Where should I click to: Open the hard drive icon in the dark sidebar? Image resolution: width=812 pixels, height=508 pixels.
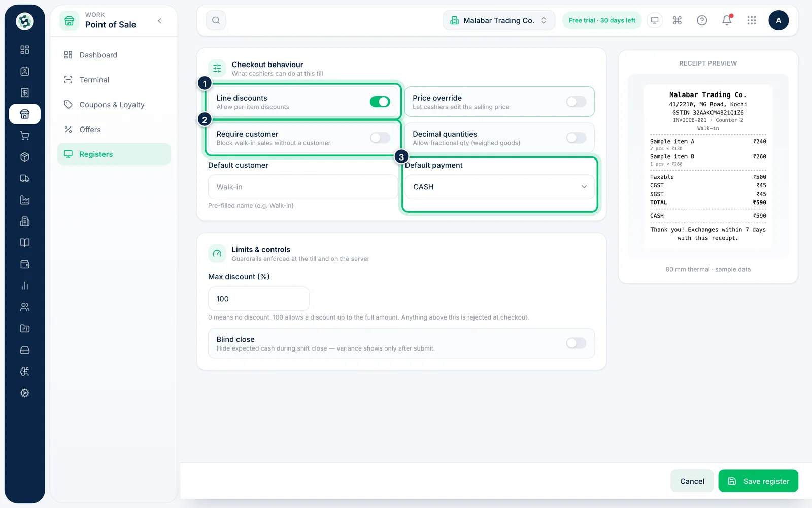[x=24, y=350]
